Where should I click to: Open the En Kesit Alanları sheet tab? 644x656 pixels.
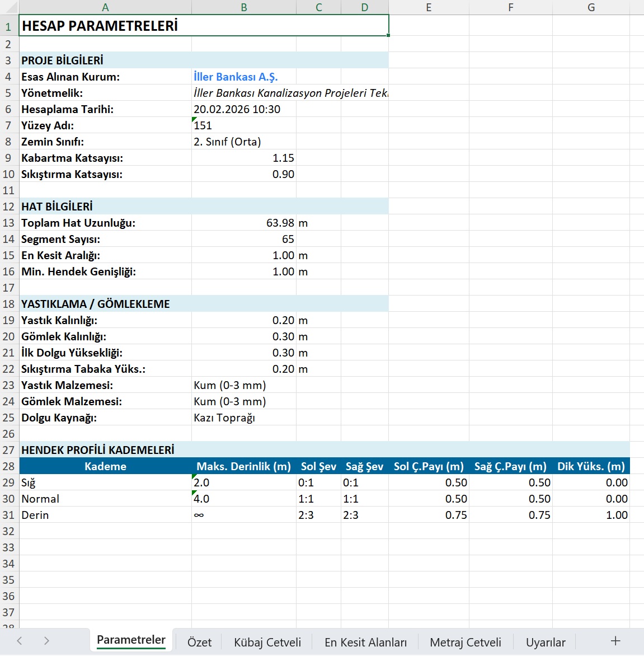pos(365,642)
